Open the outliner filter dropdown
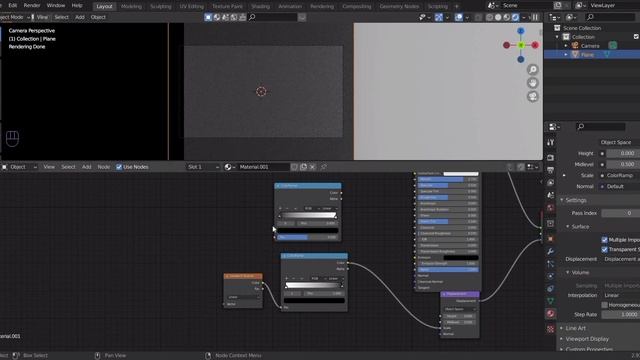This screenshot has height=360, width=640. coord(572,17)
